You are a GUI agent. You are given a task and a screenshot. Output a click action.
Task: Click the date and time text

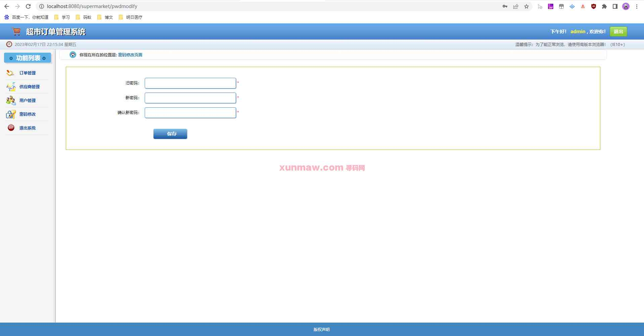coord(45,45)
